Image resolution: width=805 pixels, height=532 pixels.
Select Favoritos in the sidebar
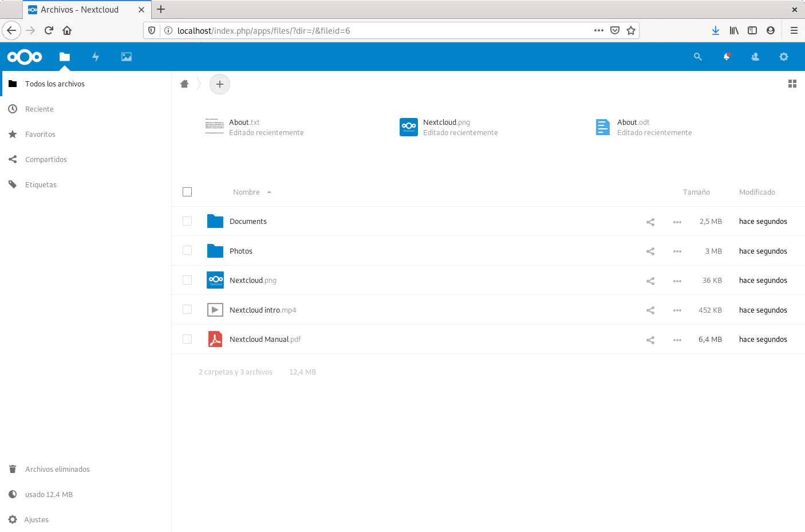coord(40,134)
